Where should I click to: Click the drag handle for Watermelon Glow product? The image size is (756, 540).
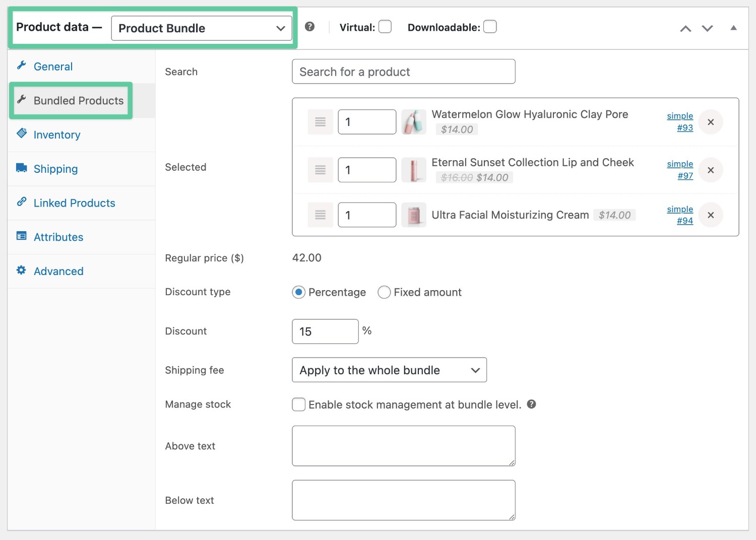320,122
